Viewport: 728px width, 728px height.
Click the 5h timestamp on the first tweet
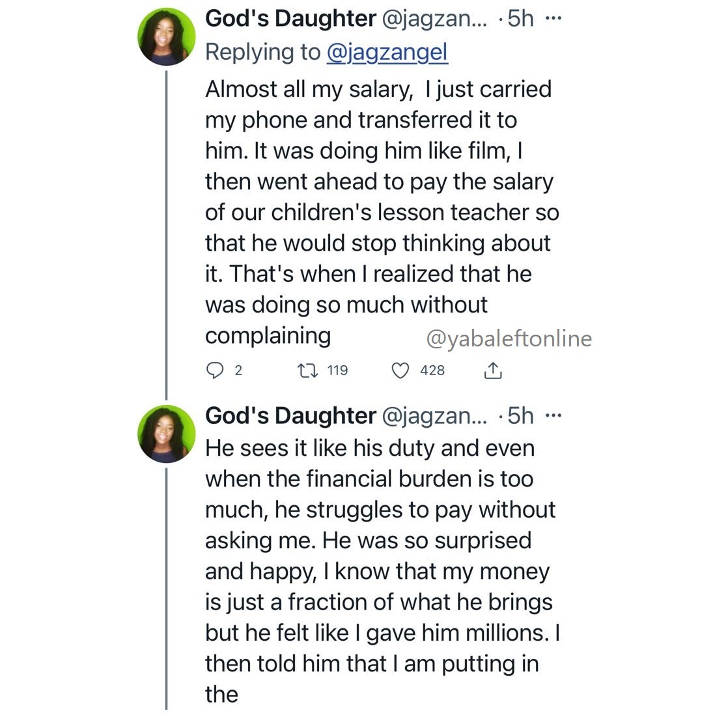(x=520, y=19)
